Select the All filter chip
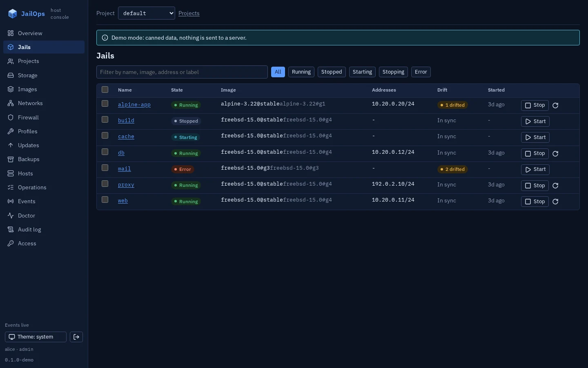 click(x=278, y=72)
